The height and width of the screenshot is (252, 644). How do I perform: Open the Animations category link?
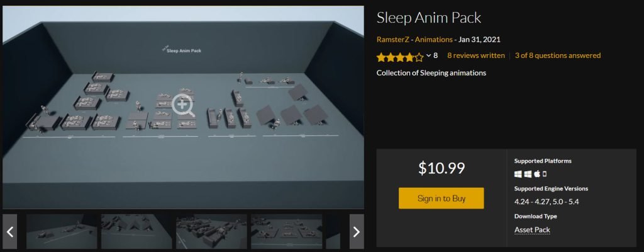(x=433, y=40)
